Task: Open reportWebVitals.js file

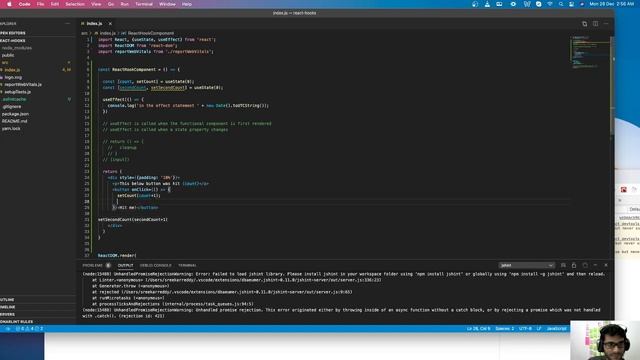Action: (23, 84)
